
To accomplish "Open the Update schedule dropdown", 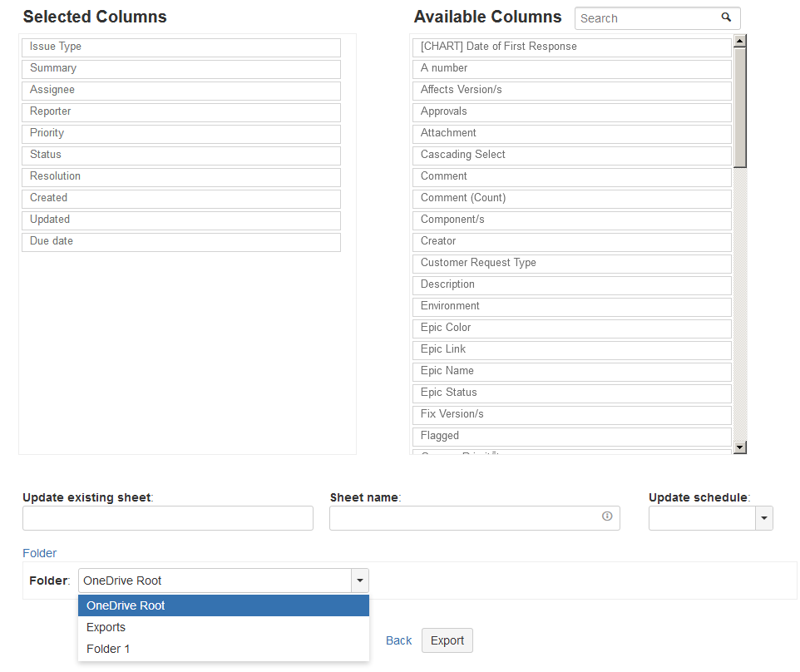I will point(763,518).
